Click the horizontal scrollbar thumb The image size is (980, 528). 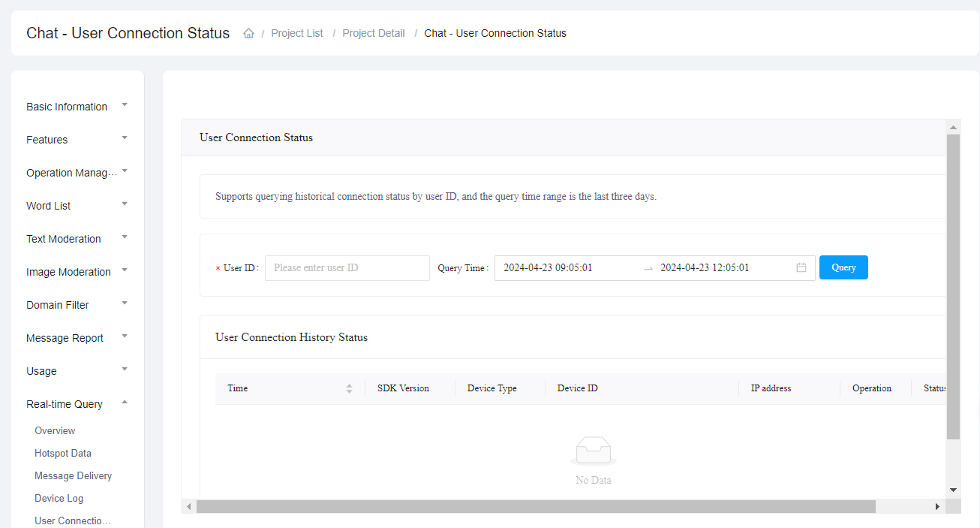point(536,507)
